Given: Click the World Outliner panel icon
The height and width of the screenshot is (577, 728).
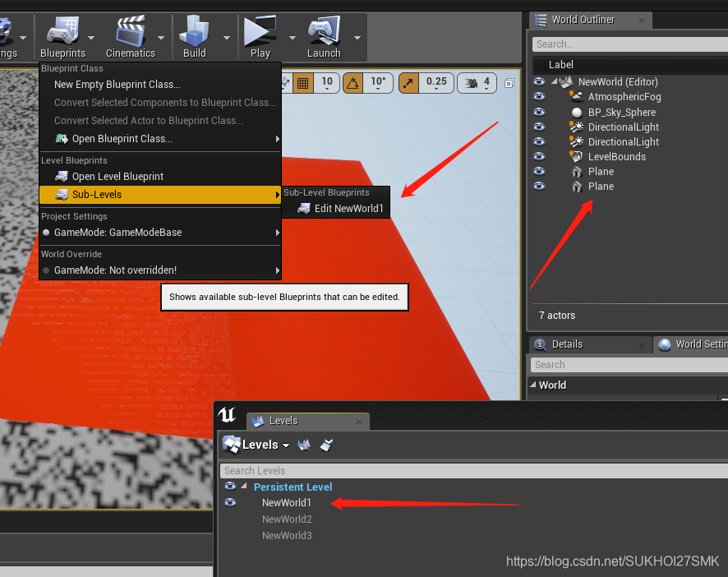Looking at the screenshot, I should click(541, 20).
